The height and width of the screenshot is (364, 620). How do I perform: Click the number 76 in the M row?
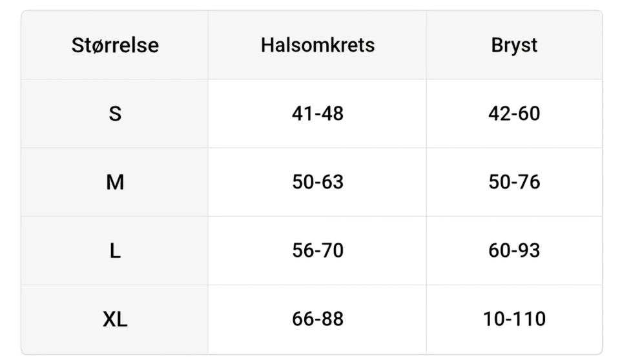[x=530, y=182]
